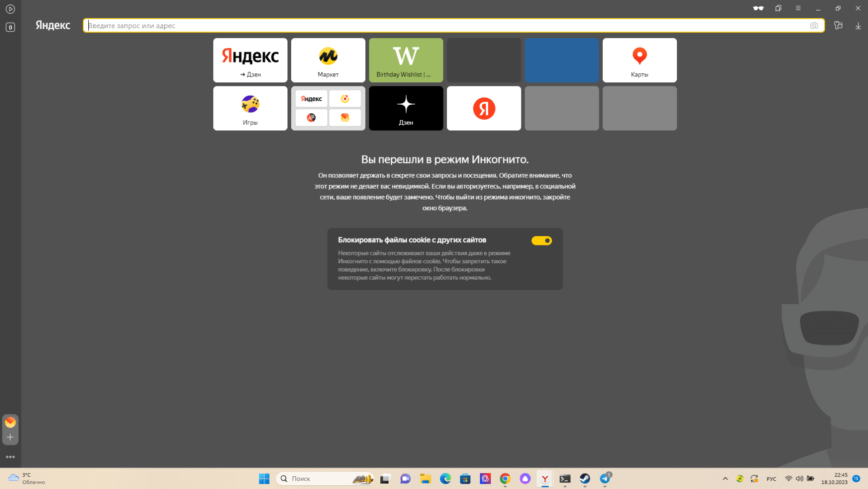Open the downloads arrow icon
The width and height of the screenshot is (868, 489).
click(x=858, y=26)
